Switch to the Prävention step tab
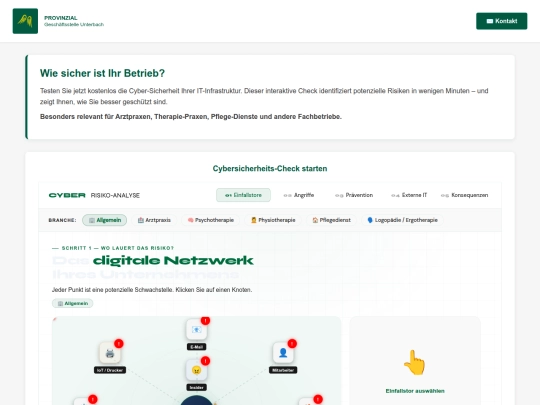 click(354, 195)
